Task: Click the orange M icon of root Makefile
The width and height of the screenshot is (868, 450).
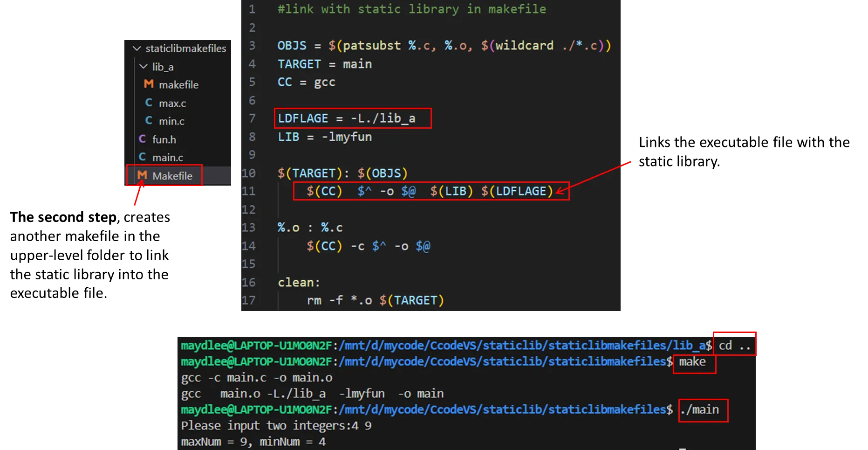Action: (x=142, y=176)
